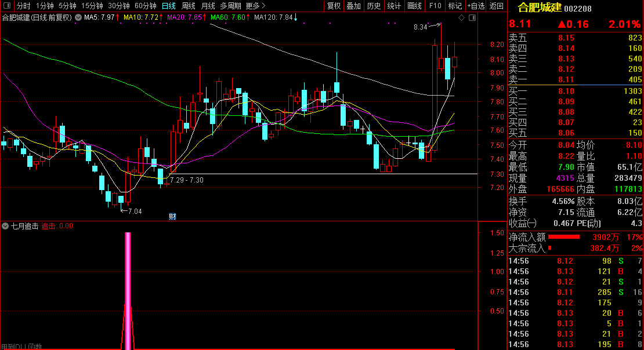Open the 统计 statistics button
644x350 pixels.
coord(394,6)
